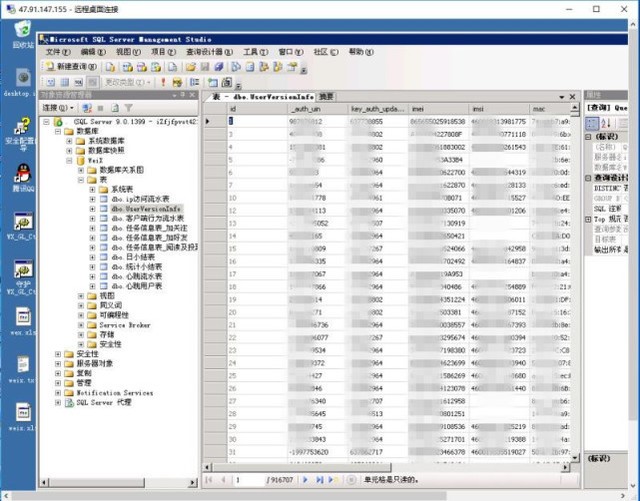Open the 工具 (Tools) menu

pos(255,51)
